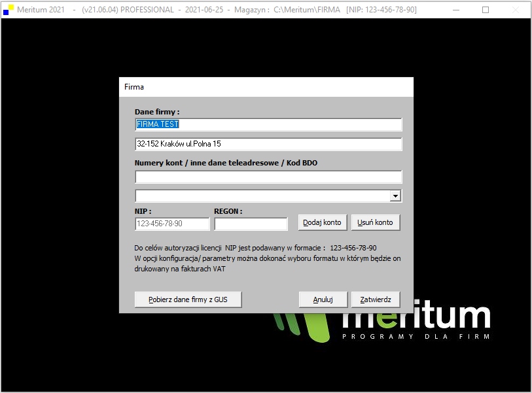
Task: Confirm company data with Zatwierdz
Action: [x=376, y=299]
